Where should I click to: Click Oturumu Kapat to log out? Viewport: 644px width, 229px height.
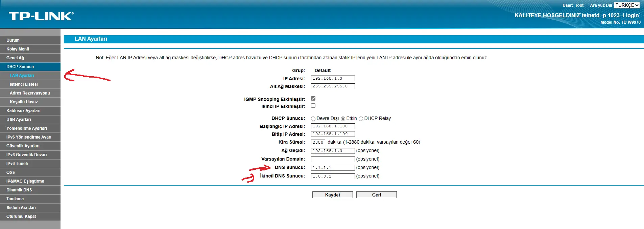30,216
